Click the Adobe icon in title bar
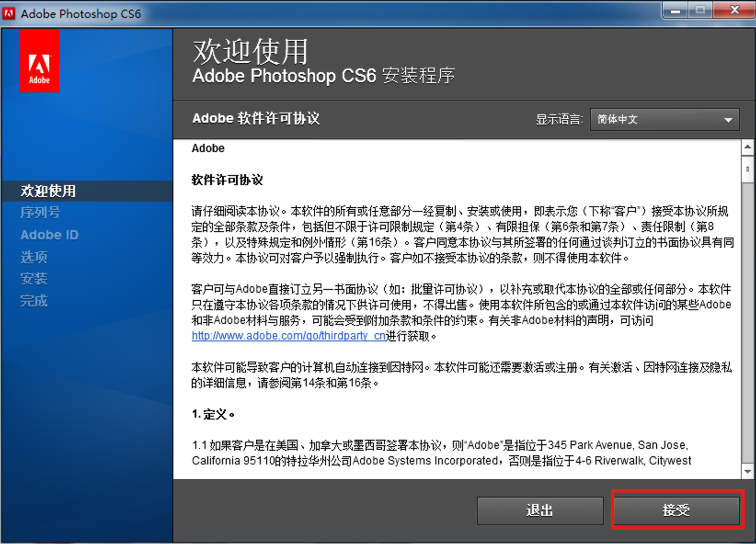Viewport: 756px width, 544px height. 9,14
